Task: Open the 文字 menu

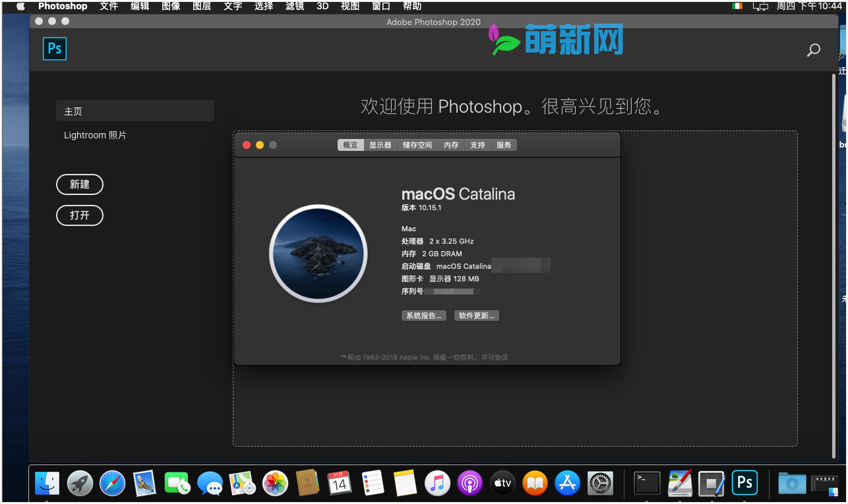Action: (x=233, y=6)
